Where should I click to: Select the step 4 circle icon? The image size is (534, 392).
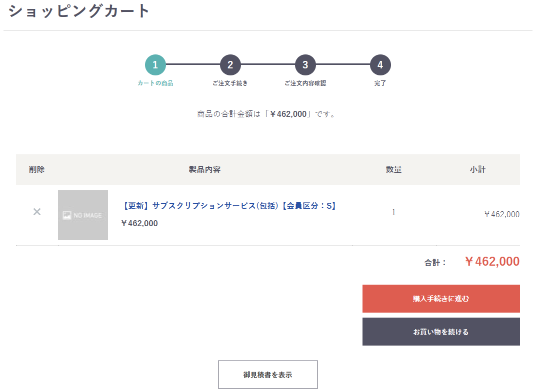click(380, 65)
